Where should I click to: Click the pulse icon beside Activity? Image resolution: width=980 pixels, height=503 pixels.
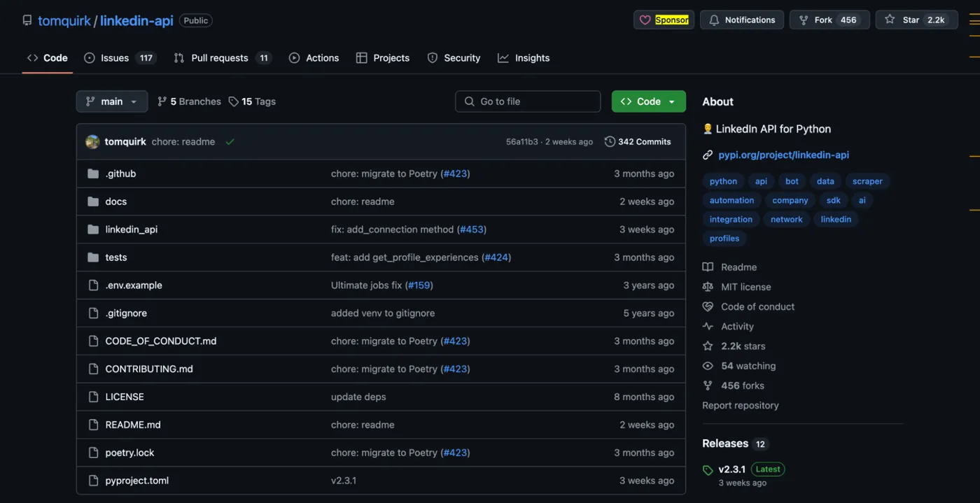[708, 327]
